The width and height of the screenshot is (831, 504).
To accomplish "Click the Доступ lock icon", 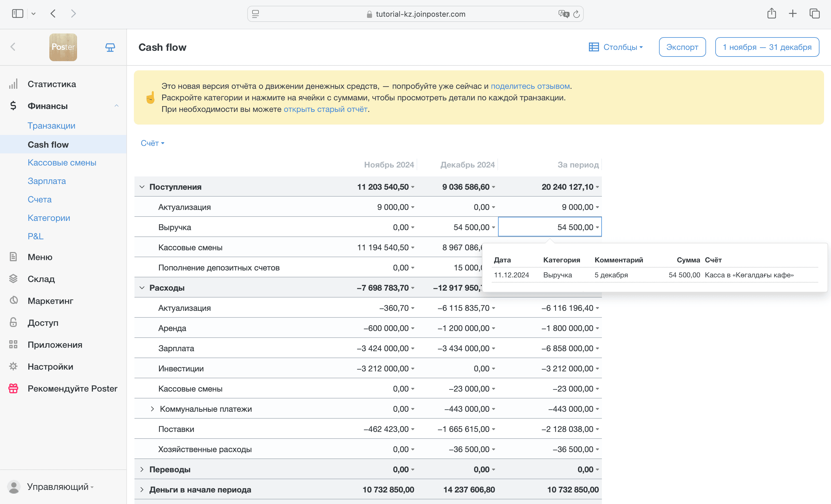I will (x=13, y=322).
